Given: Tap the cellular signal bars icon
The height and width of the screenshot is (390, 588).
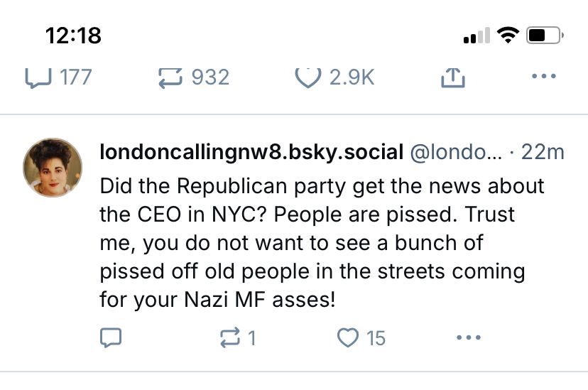Looking at the screenshot, I should 476,36.
